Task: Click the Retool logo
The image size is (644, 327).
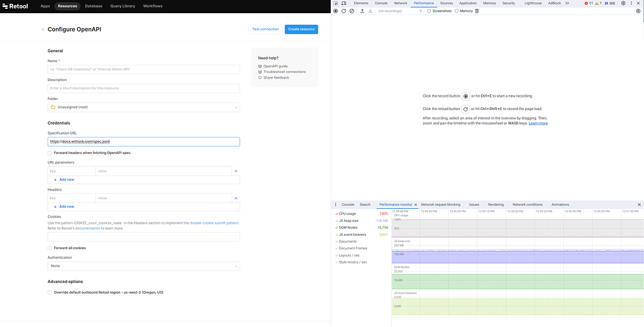Action: tap(15, 6)
